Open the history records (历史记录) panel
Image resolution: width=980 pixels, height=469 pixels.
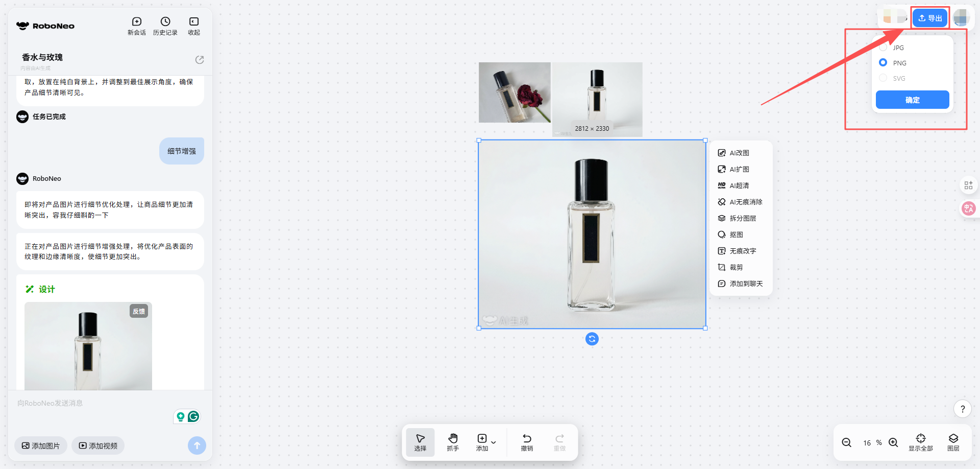165,26
